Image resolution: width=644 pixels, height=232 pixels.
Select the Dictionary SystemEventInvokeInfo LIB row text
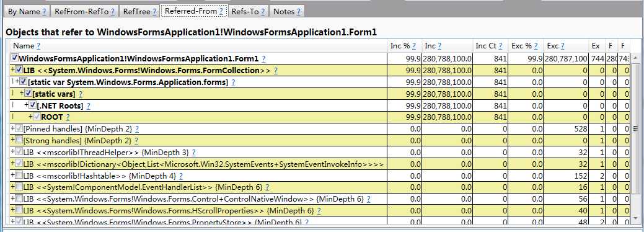[203, 164]
